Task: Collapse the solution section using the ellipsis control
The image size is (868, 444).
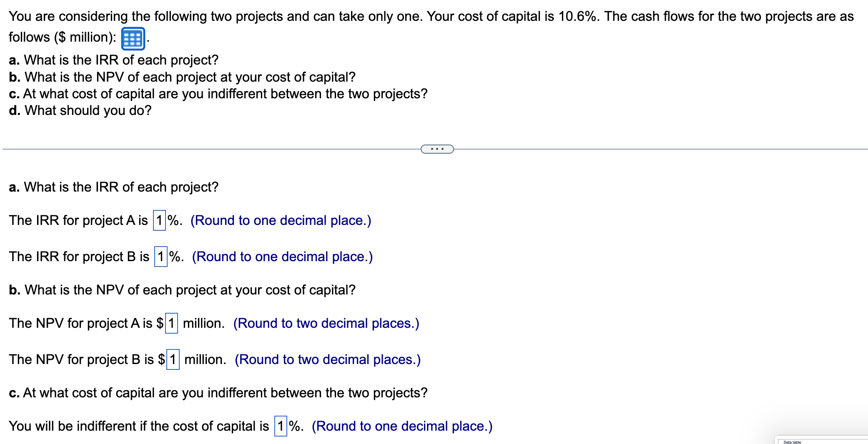Action: (x=437, y=148)
